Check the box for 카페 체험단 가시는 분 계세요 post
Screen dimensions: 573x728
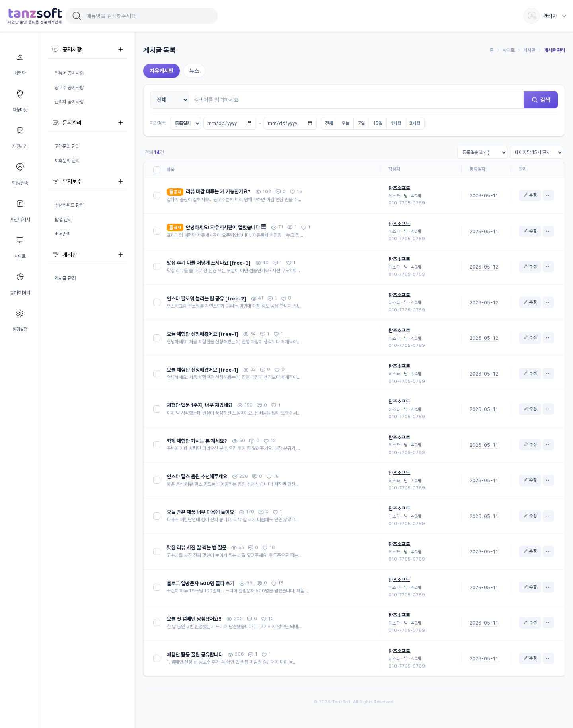[157, 445]
